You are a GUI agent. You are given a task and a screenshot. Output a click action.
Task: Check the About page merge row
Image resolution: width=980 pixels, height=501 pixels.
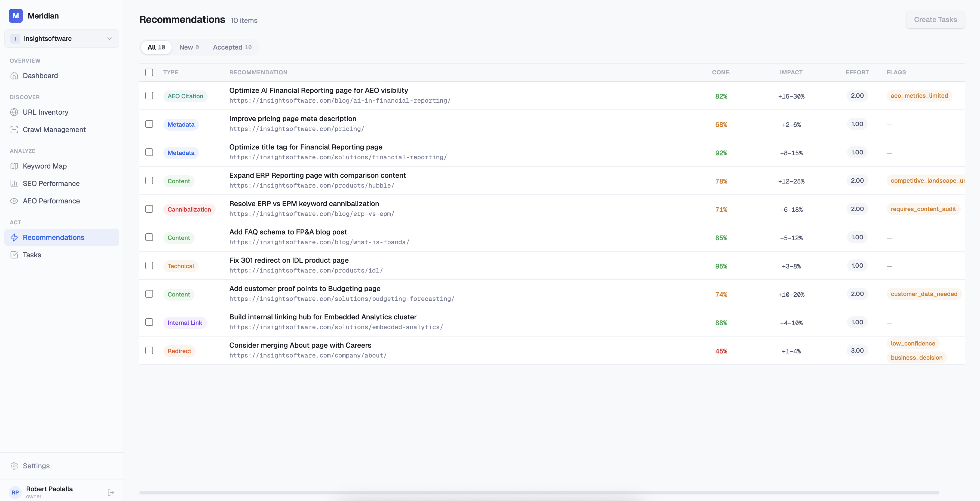point(149,351)
